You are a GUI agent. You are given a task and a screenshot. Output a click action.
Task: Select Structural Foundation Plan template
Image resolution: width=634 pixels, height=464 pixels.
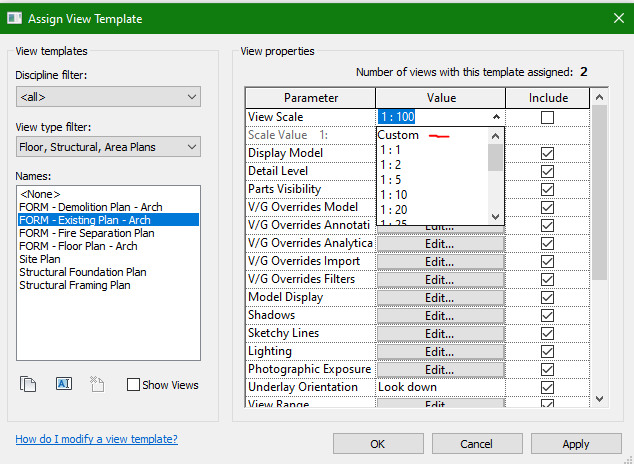click(x=108, y=272)
